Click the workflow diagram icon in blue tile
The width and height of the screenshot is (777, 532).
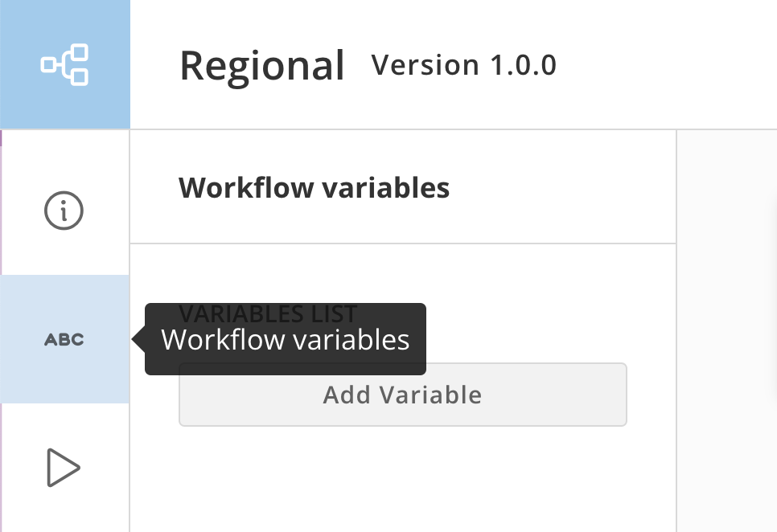click(x=64, y=65)
